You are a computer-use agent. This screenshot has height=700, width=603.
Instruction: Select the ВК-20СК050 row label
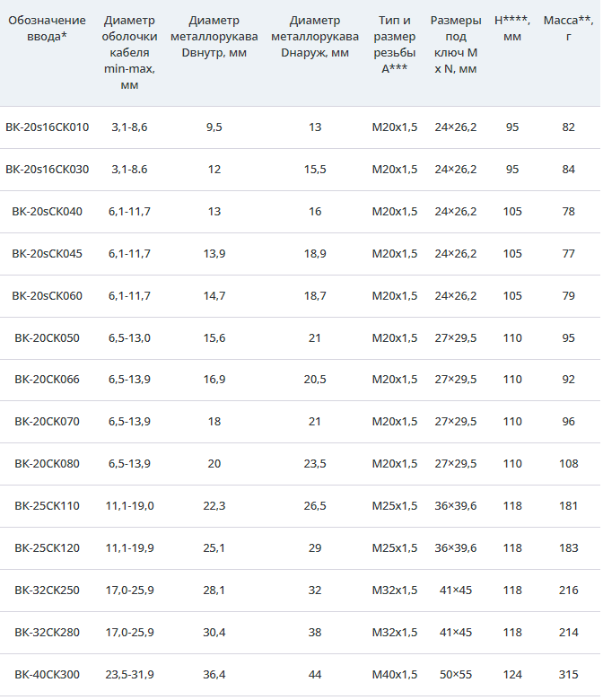coord(47,338)
